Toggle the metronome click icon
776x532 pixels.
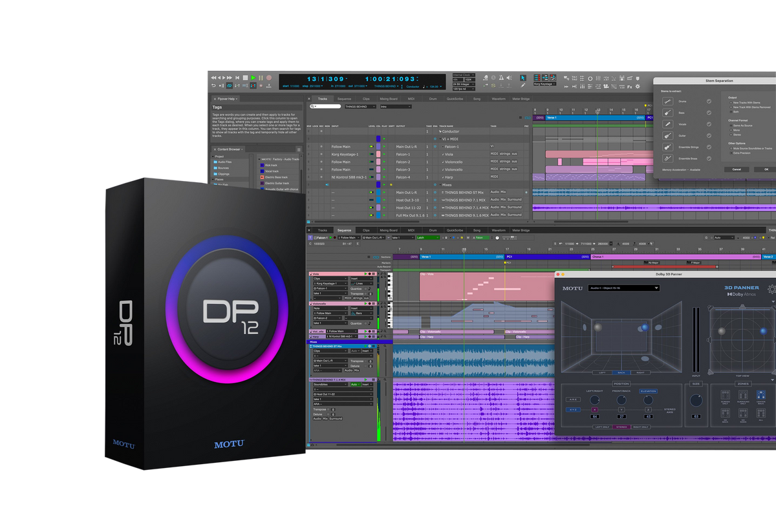501,78
